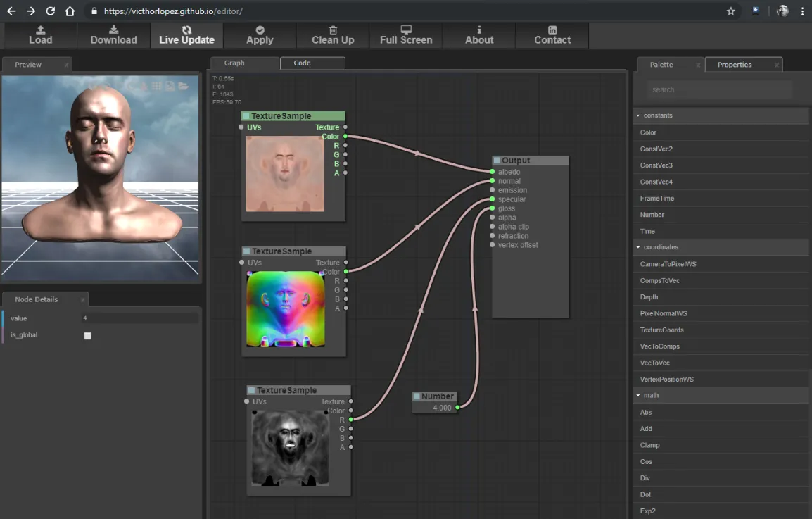Click the snapshot image icon above the preview
Image resolution: width=812 pixels, height=519 pixels.
click(x=169, y=85)
